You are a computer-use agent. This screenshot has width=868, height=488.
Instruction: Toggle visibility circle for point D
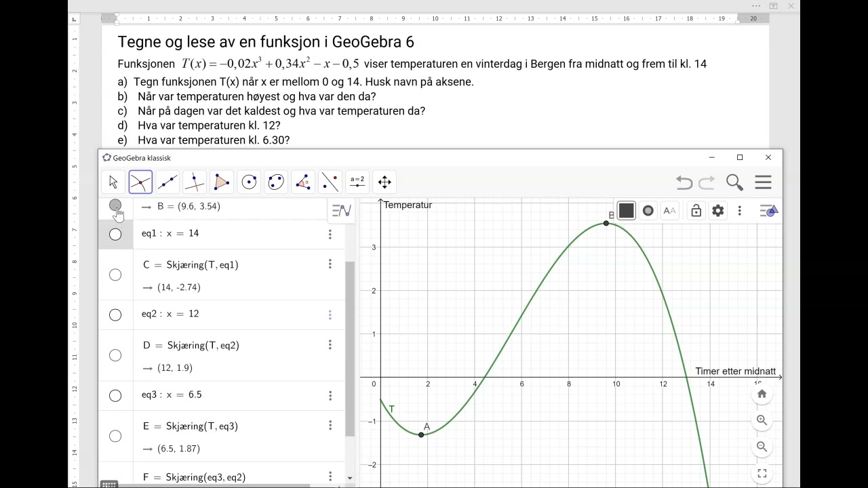click(115, 355)
